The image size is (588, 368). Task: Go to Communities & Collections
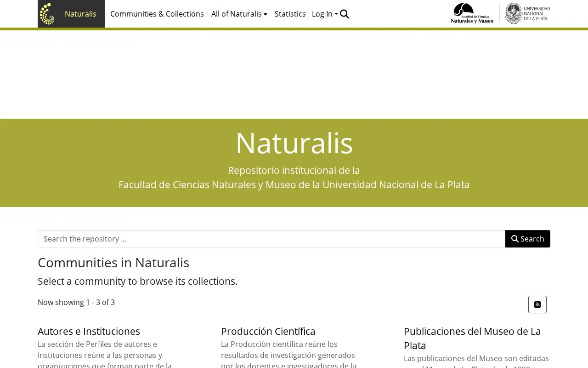tap(157, 14)
